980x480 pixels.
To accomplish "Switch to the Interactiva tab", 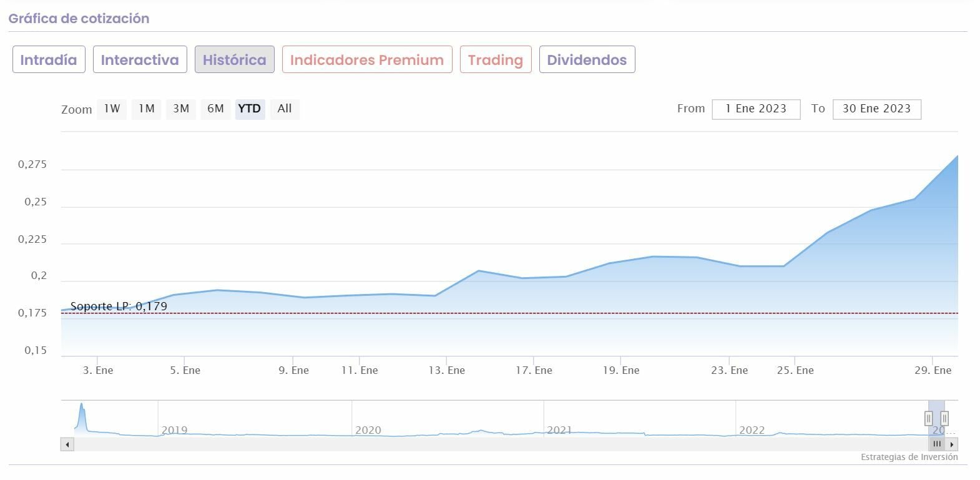I will (x=140, y=60).
